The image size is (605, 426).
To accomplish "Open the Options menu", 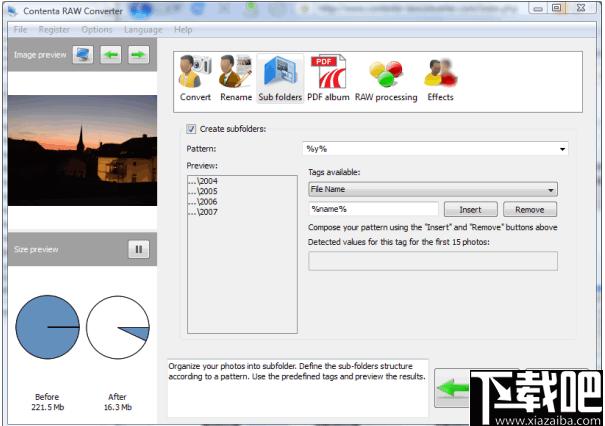I will [x=97, y=30].
